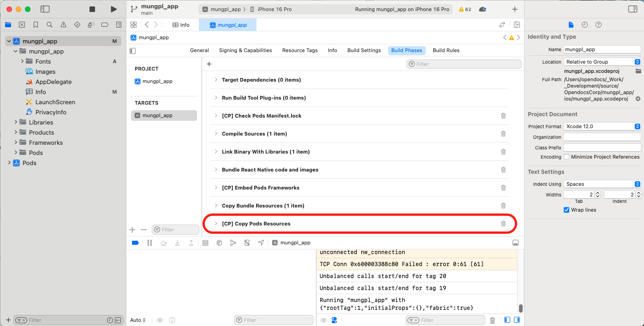Open the report navigator

tap(119, 25)
